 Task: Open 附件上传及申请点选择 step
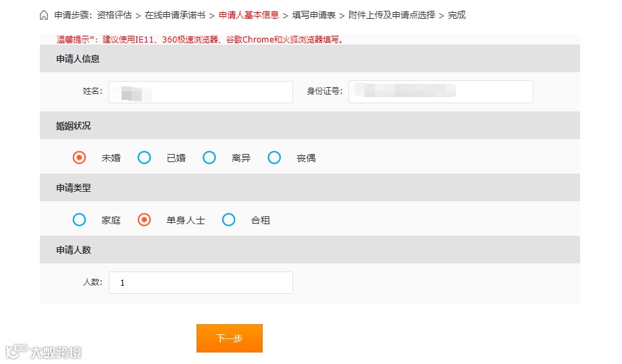tap(392, 15)
